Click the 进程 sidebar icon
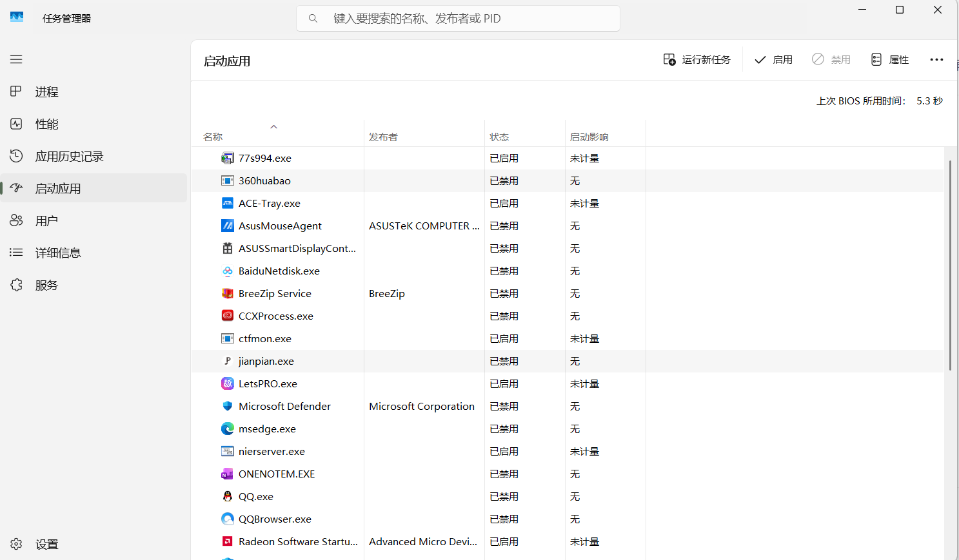Viewport: 959px width, 560px height. click(16, 92)
